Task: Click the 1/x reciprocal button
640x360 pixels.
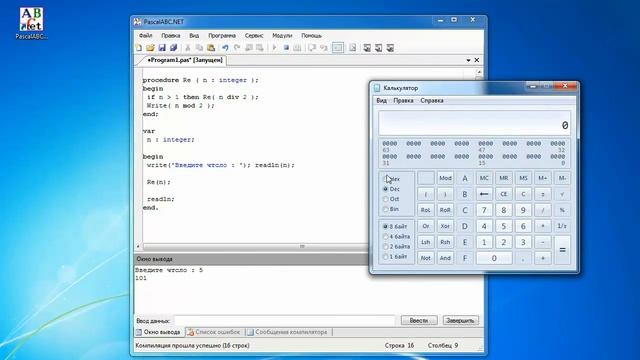Action: pos(562,226)
